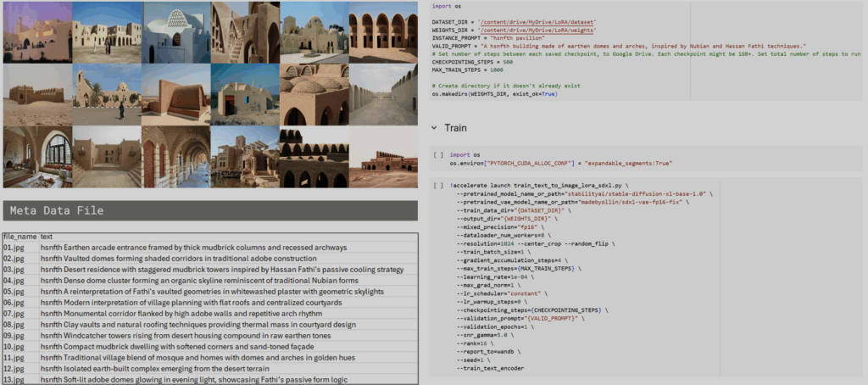This screenshot has height=385, width=868.
Task: Select the two-story arched arcade thumbnail
Action: click(x=383, y=32)
